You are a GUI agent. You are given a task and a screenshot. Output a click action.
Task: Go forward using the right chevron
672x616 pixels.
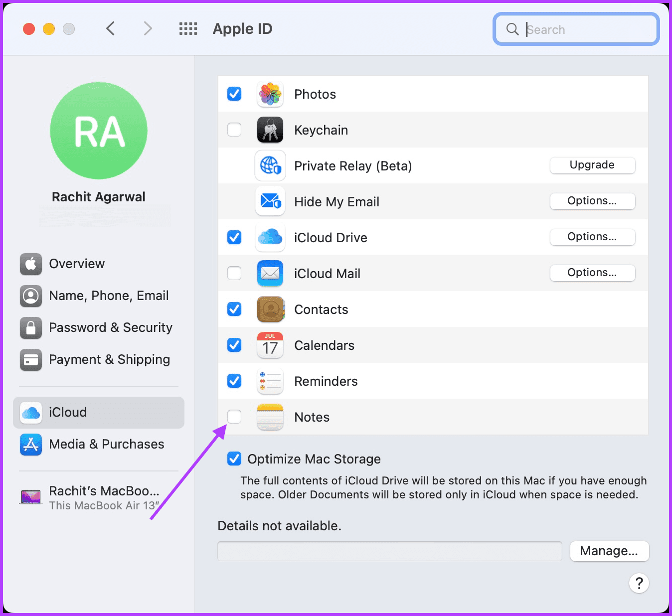[x=148, y=29]
